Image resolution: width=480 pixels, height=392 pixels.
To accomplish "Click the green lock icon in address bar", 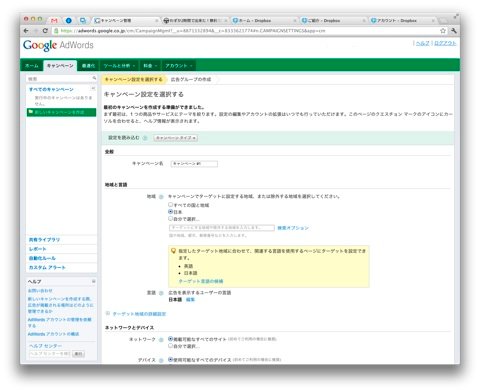I will coord(56,31).
